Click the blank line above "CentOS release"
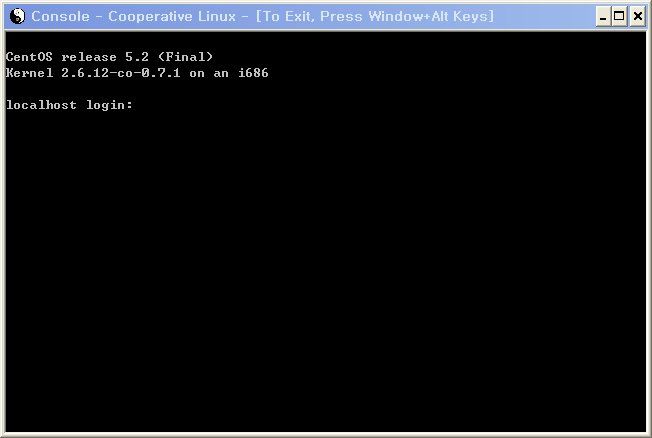The height and width of the screenshot is (438, 652). pyautogui.click(x=326, y=41)
